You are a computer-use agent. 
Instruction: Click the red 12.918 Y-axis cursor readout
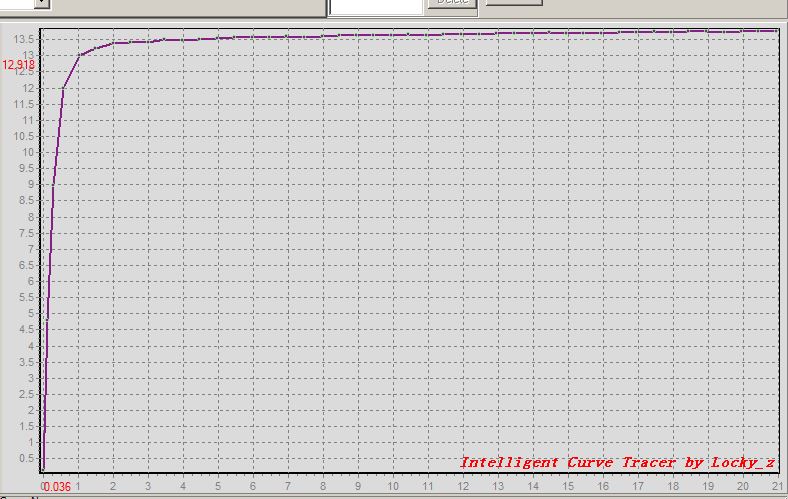click(19, 65)
